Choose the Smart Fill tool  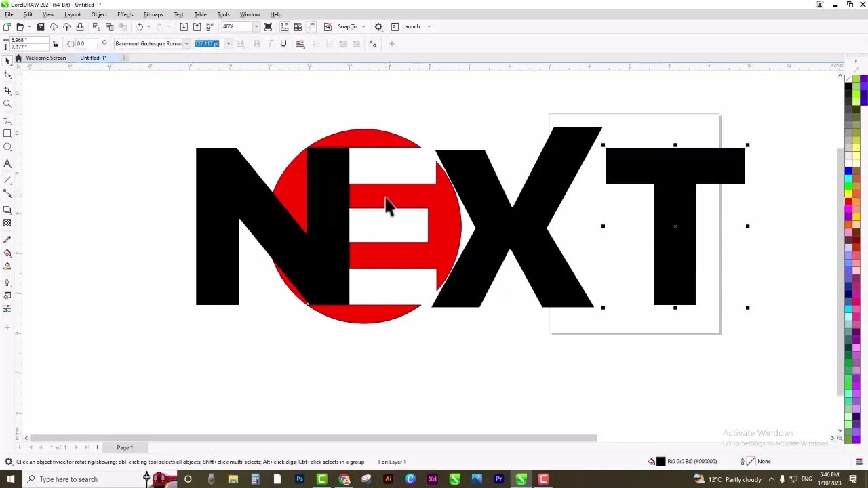click(7, 266)
